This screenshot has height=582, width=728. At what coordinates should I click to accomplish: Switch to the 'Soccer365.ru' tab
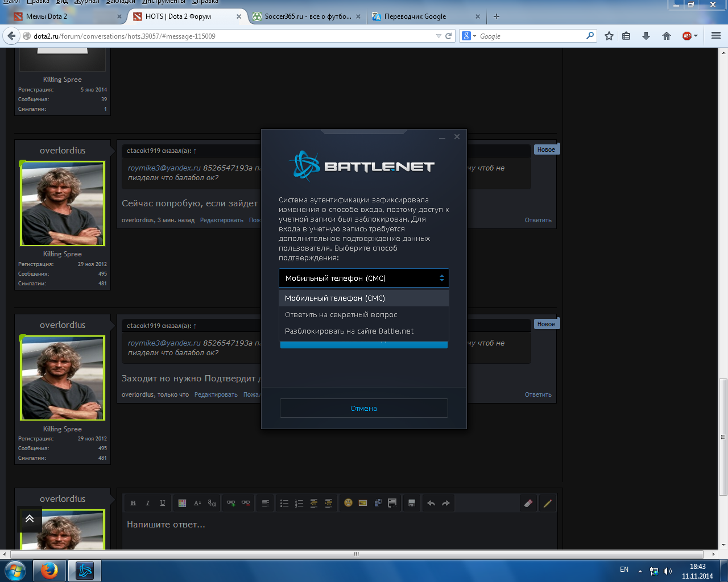(307, 16)
